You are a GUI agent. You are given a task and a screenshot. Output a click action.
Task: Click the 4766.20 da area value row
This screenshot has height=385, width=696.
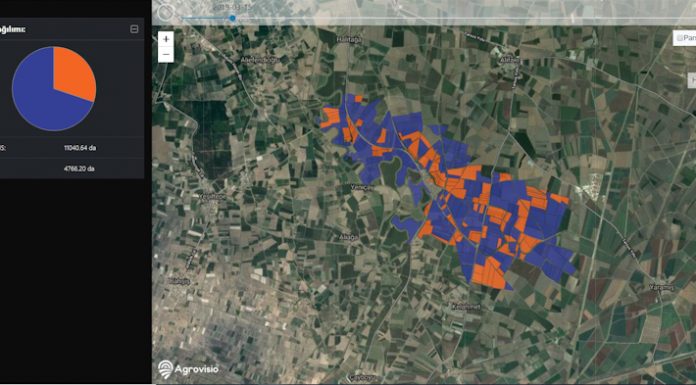click(x=71, y=169)
